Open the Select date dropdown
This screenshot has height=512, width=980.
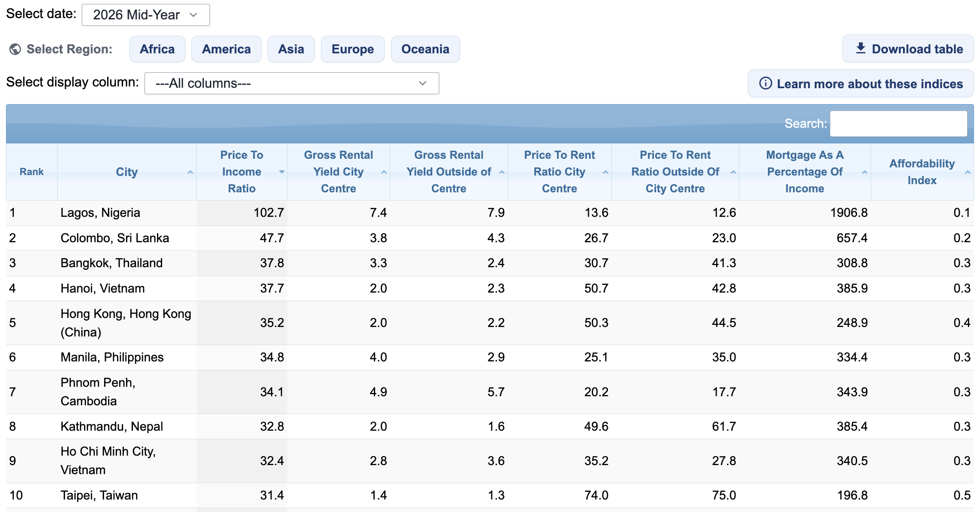tap(145, 15)
